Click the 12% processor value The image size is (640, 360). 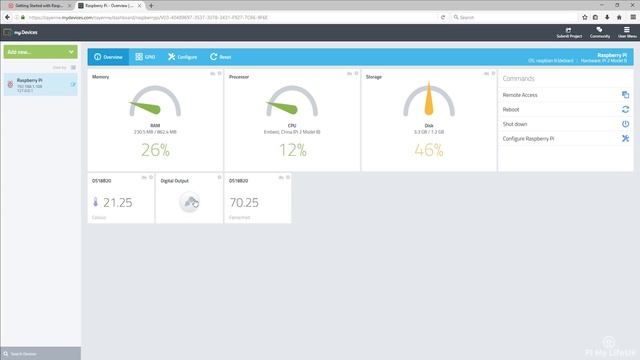pos(293,150)
